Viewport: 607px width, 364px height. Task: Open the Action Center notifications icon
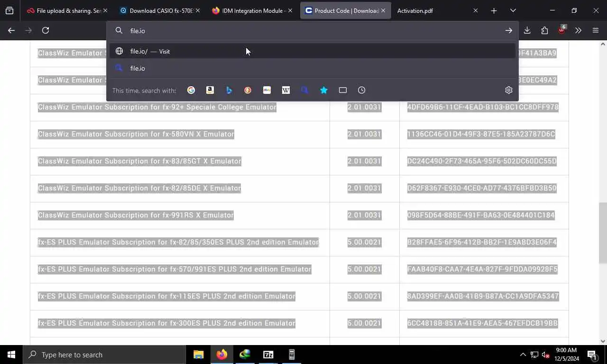pyautogui.click(x=592, y=355)
